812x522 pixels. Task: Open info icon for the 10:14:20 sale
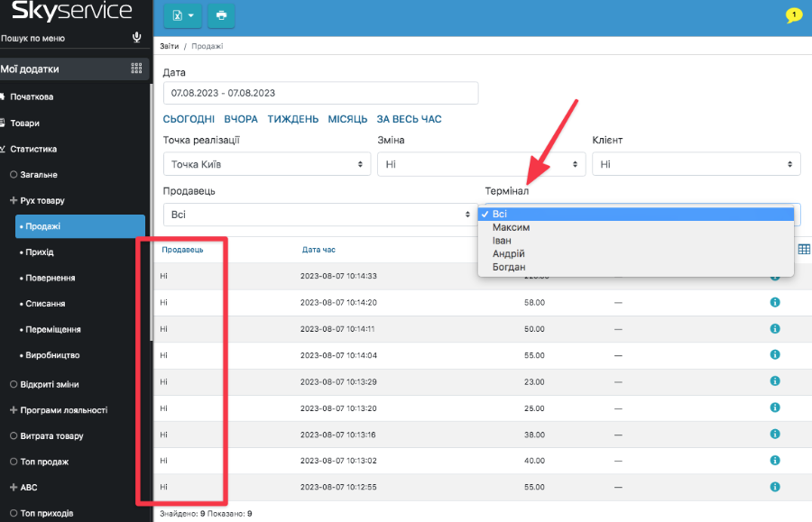point(774,302)
